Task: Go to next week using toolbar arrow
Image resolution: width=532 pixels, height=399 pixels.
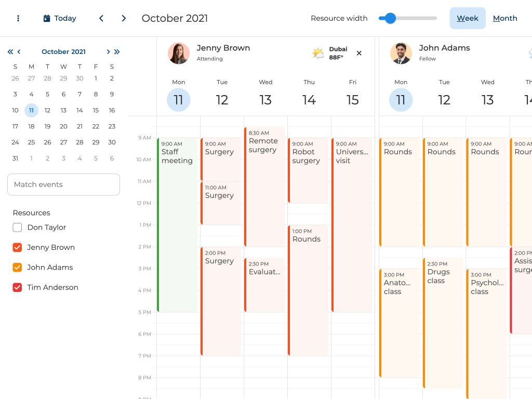Action: coord(124,18)
